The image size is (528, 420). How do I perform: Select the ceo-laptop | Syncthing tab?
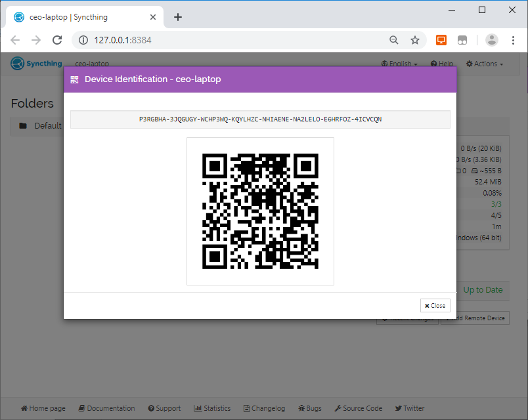click(x=84, y=17)
